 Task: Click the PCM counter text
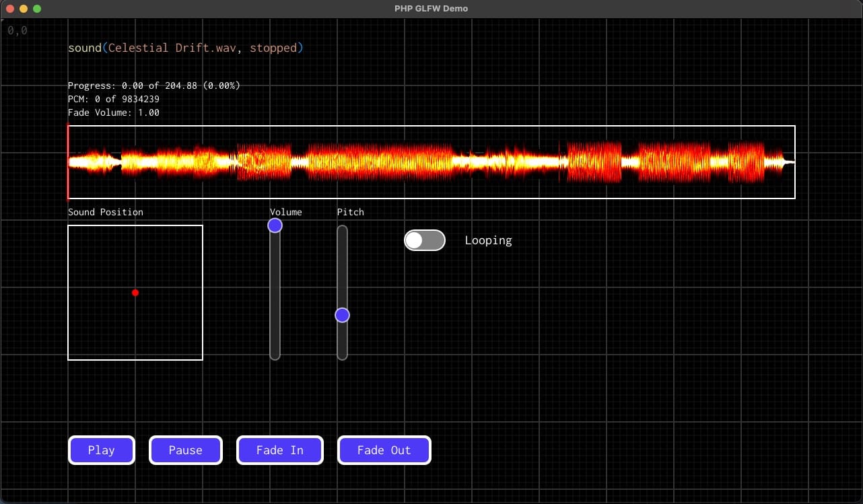[114, 99]
